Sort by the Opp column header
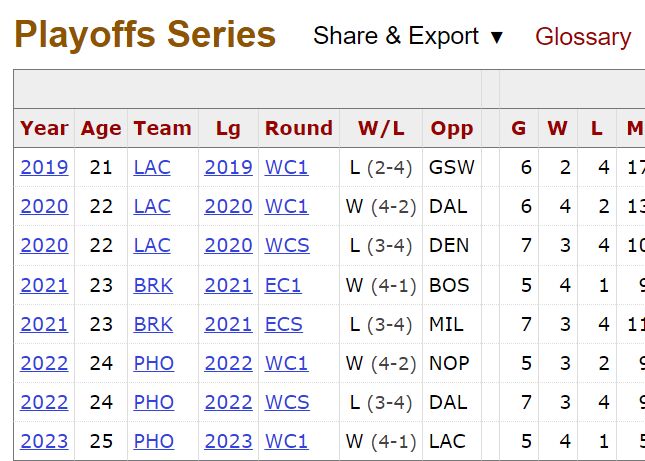 (452, 129)
